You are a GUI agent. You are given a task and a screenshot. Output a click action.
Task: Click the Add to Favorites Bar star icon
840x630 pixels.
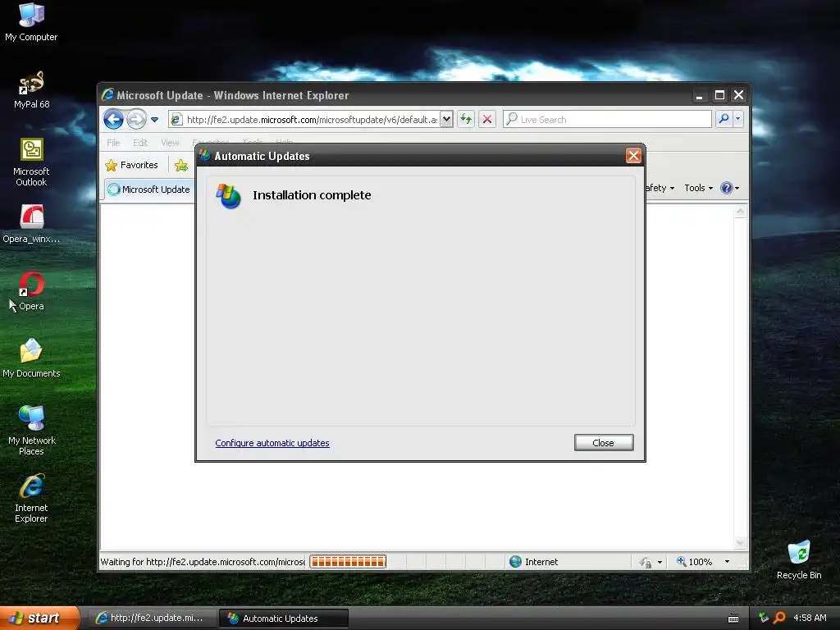(x=181, y=165)
